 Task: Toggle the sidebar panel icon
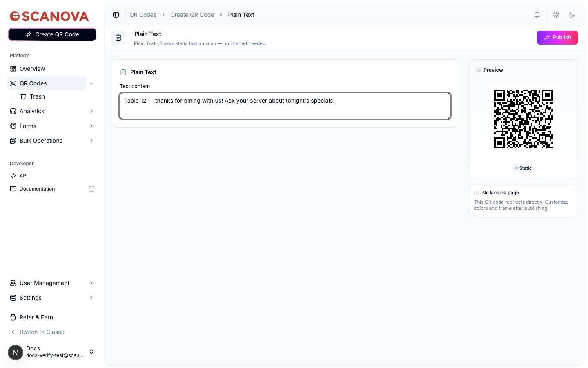(116, 15)
